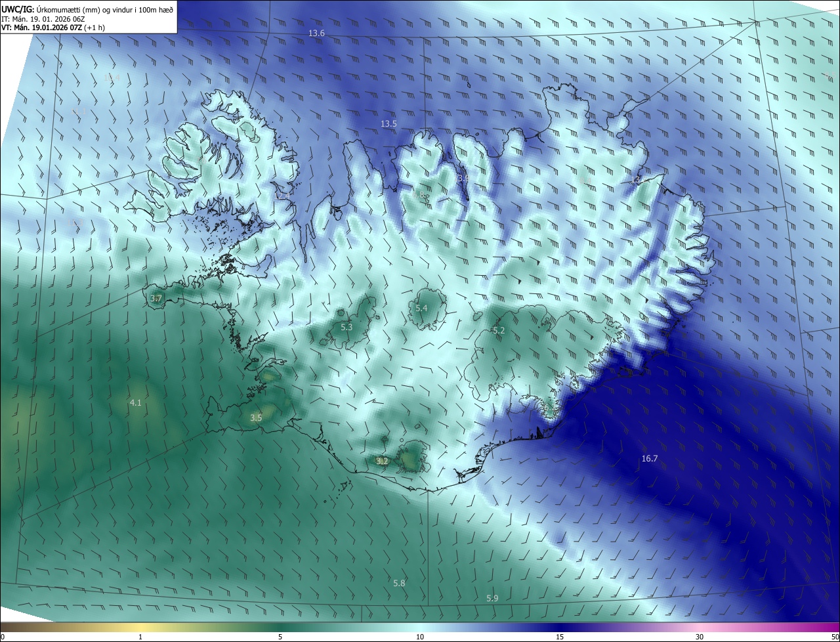Click the 5.2 value label on Vatnajökull
Image resolution: width=840 pixels, height=642 pixels.
coord(499,331)
